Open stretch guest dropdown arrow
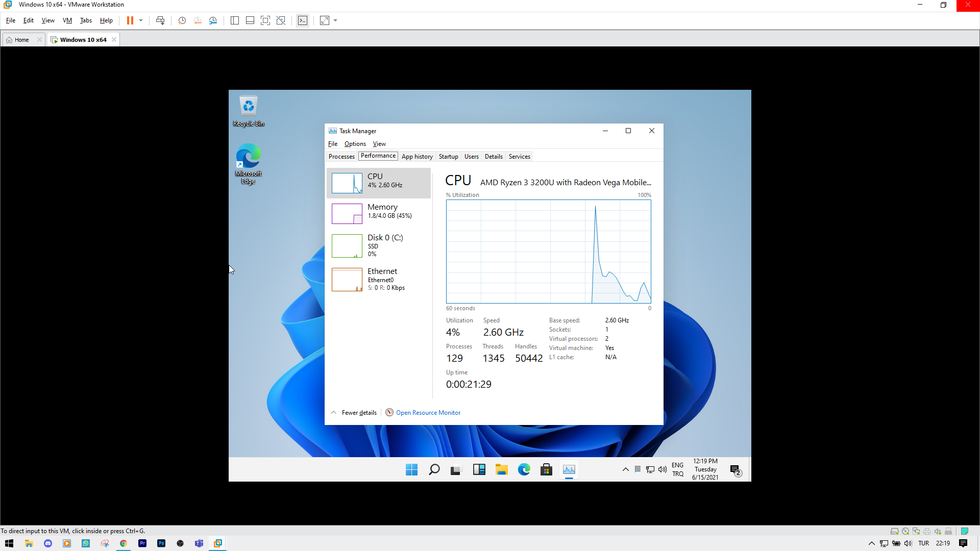The image size is (980, 551). pos(335,20)
